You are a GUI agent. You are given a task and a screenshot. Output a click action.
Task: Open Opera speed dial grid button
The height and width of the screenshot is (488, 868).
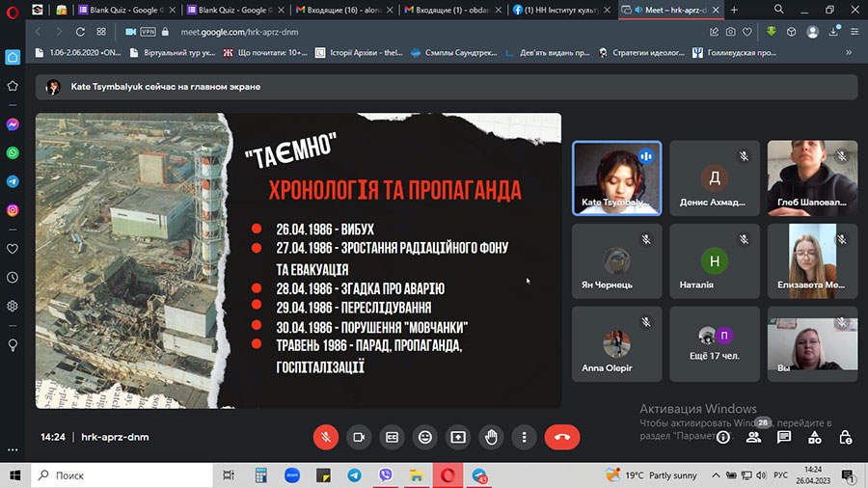(x=101, y=32)
